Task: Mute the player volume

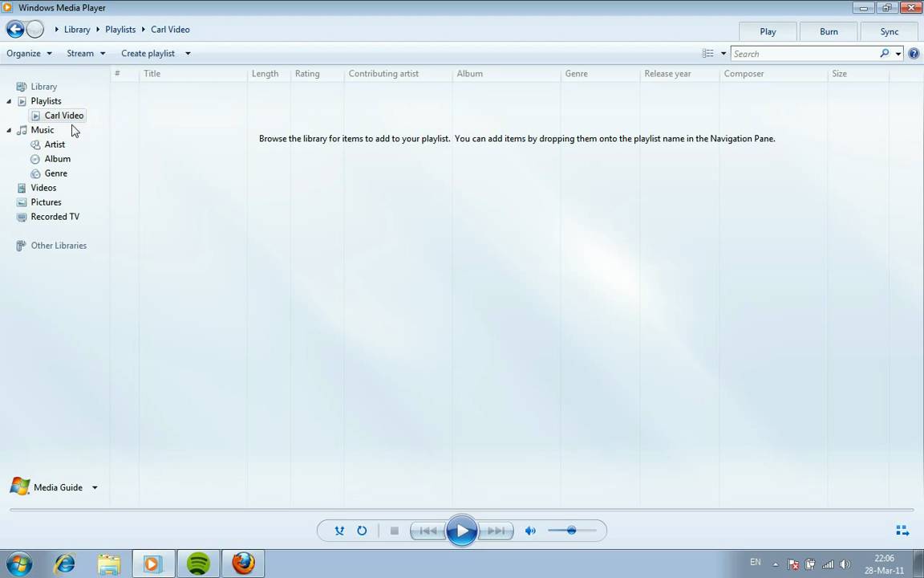Action: click(530, 531)
